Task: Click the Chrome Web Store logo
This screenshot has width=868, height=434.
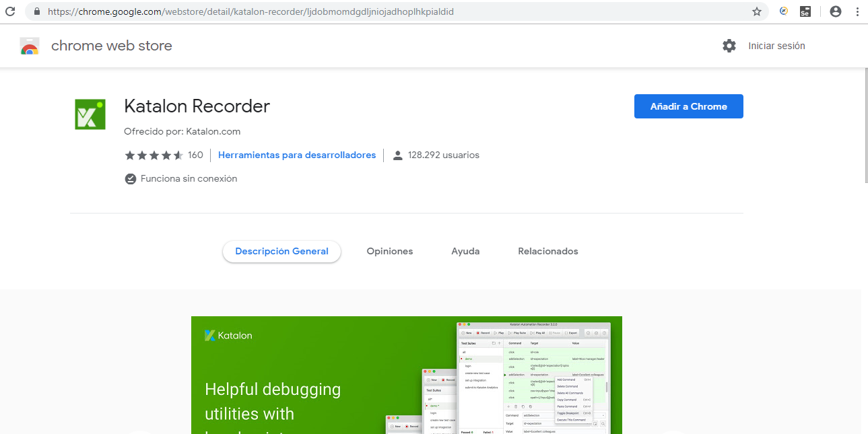Action: 30,46
